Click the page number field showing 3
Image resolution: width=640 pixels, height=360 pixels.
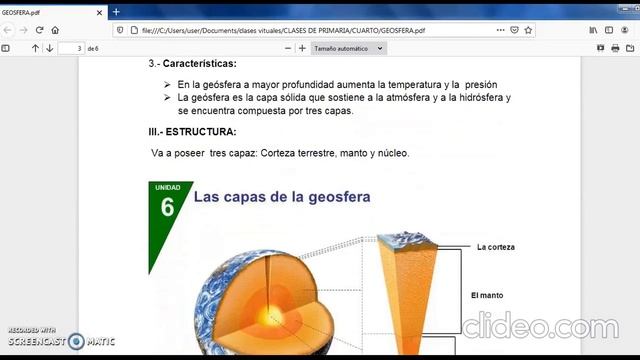(71, 49)
